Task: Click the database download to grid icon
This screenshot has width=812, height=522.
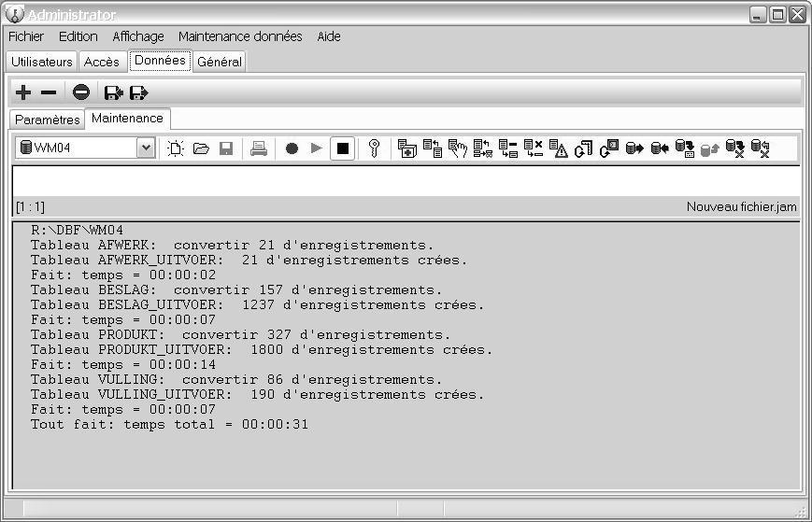Action: click(x=685, y=148)
